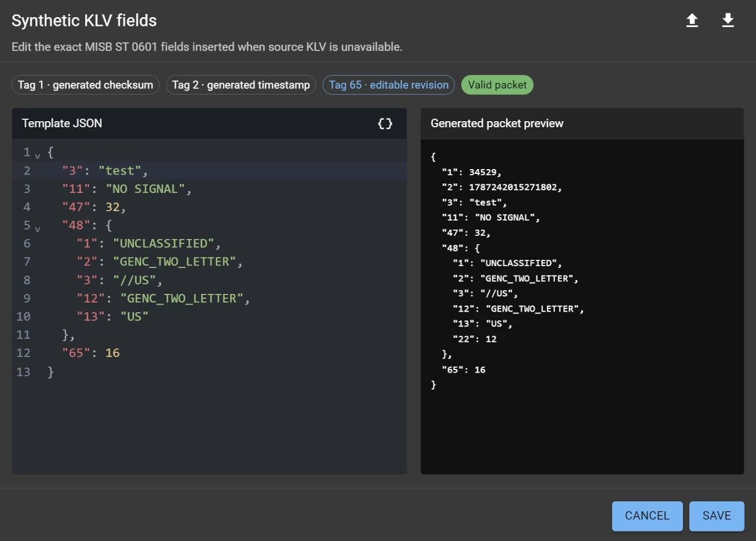
Task: Collapse the root object at line 1
Action: [x=37, y=154]
